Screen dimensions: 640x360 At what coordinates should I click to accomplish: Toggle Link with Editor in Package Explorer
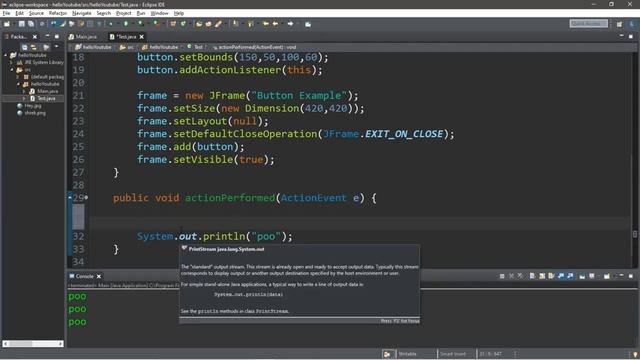pos(33,47)
